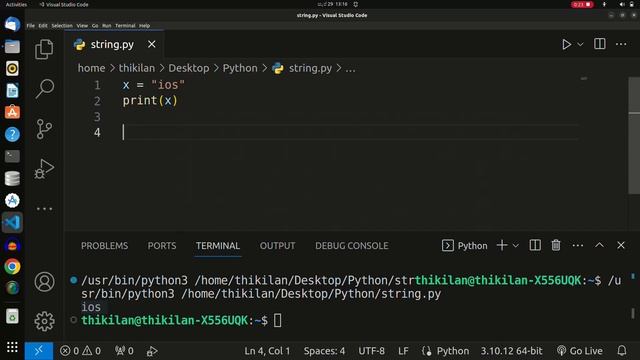Viewport: 640px width, 360px height.
Task: Open terminal panel more actions ellipsis
Action: coord(578,246)
